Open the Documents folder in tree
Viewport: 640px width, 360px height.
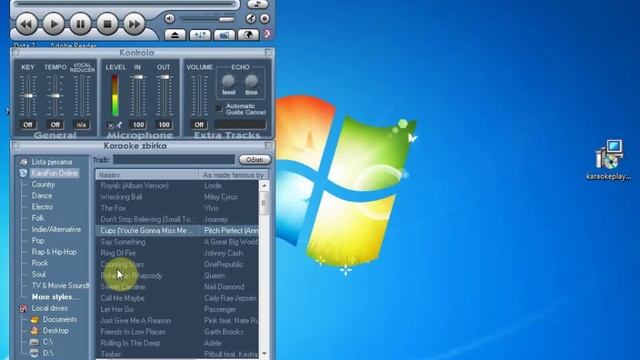tap(60, 320)
